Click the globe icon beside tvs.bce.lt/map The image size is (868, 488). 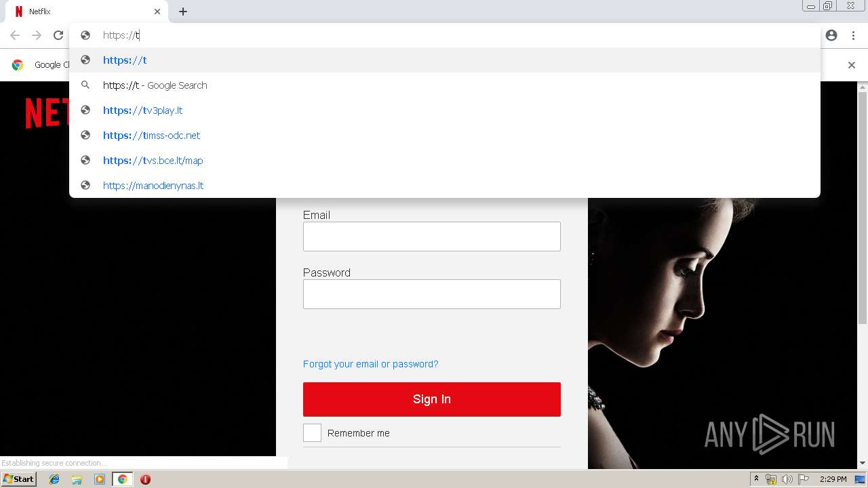pyautogui.click(x=85, y=160)
